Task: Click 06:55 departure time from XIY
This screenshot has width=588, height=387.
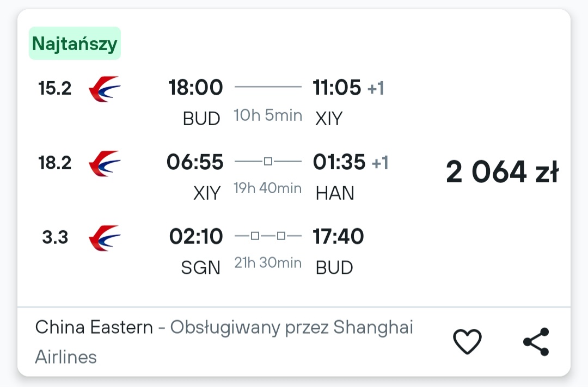Action: (x=195, y=162)
